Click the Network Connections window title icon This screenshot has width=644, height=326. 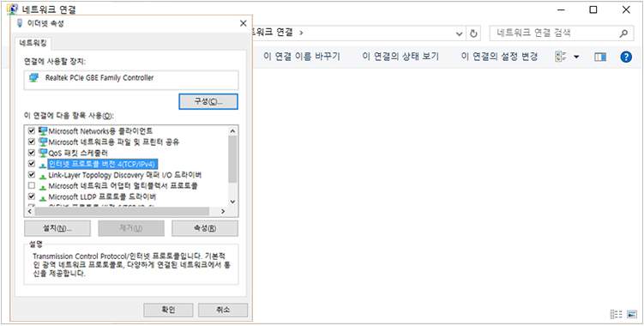(x=12, y=9)
